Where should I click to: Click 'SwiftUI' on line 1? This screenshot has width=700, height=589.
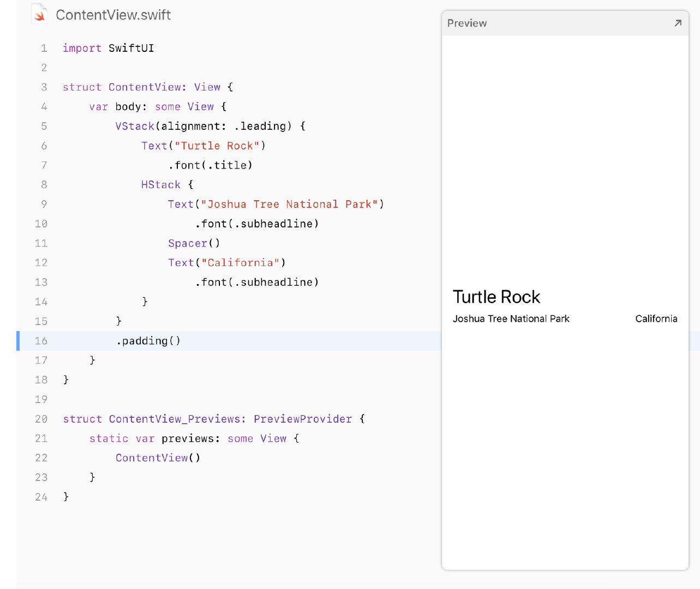[x=131, y=48]
